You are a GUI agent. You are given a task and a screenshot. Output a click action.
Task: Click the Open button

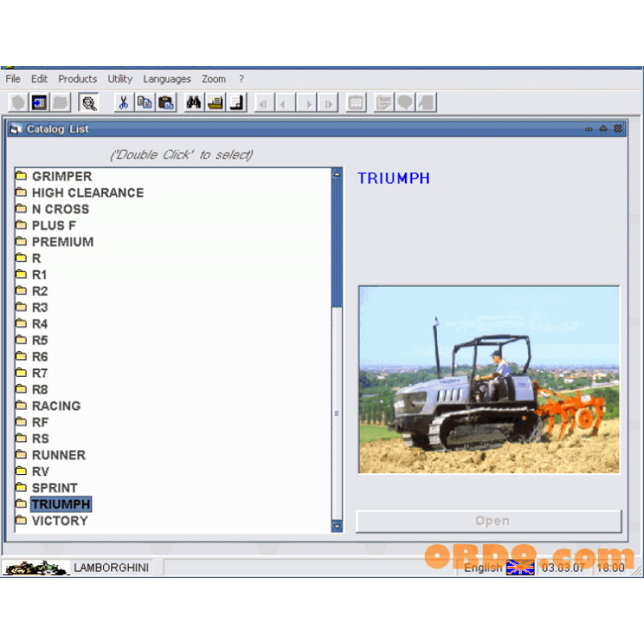(x=489, y=521)
